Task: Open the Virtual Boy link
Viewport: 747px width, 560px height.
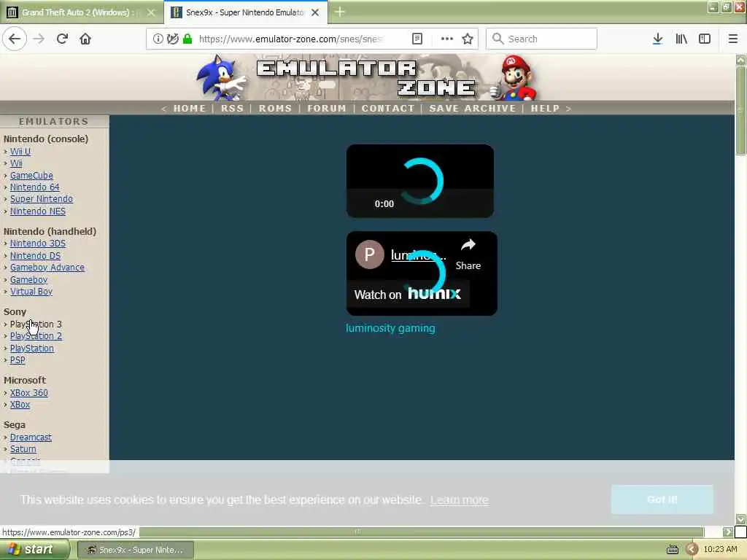Action: [31, 292]
